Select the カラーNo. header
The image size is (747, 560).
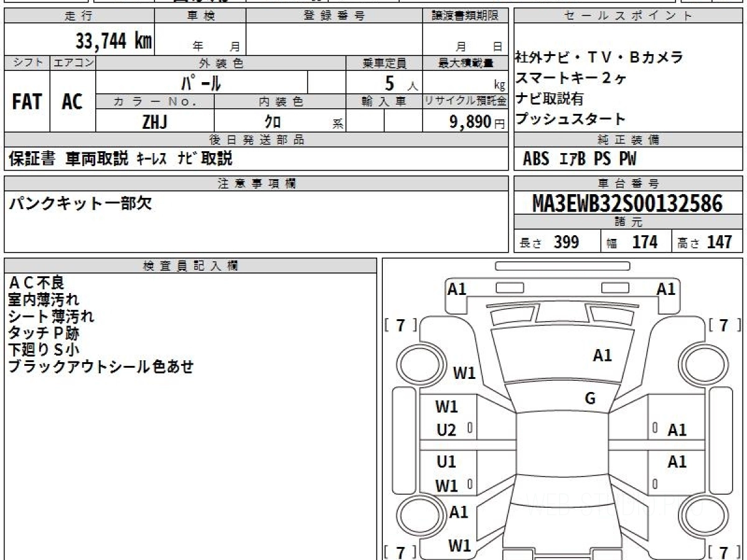155,101
